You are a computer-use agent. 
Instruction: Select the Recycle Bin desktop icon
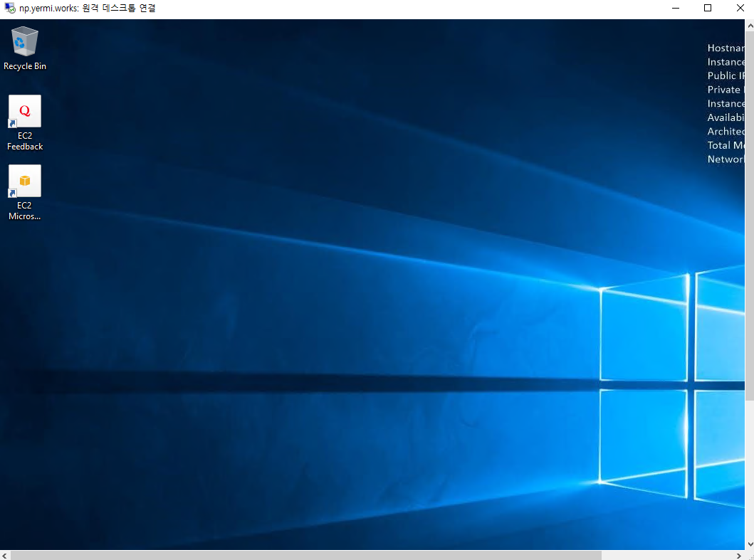[x=24, y=42]
